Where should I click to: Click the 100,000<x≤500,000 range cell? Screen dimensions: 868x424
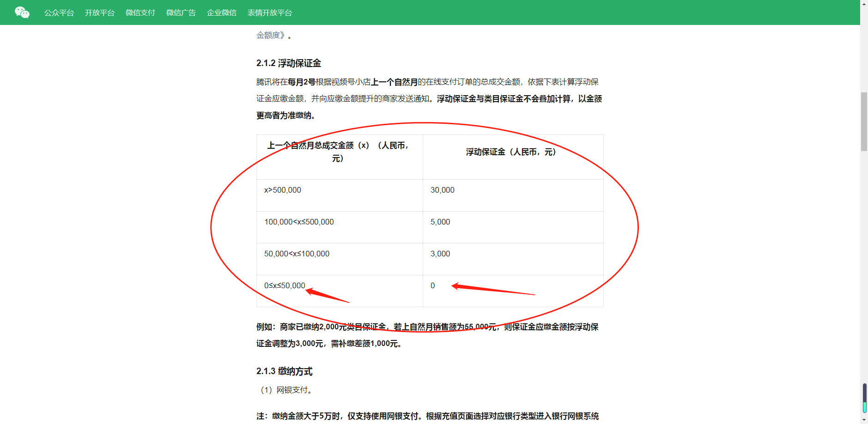click(340, 227)
